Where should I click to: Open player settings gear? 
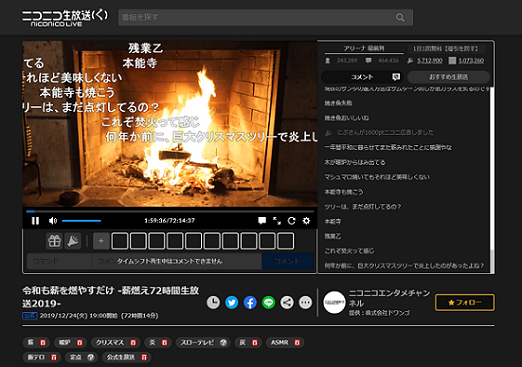[306, 221]
